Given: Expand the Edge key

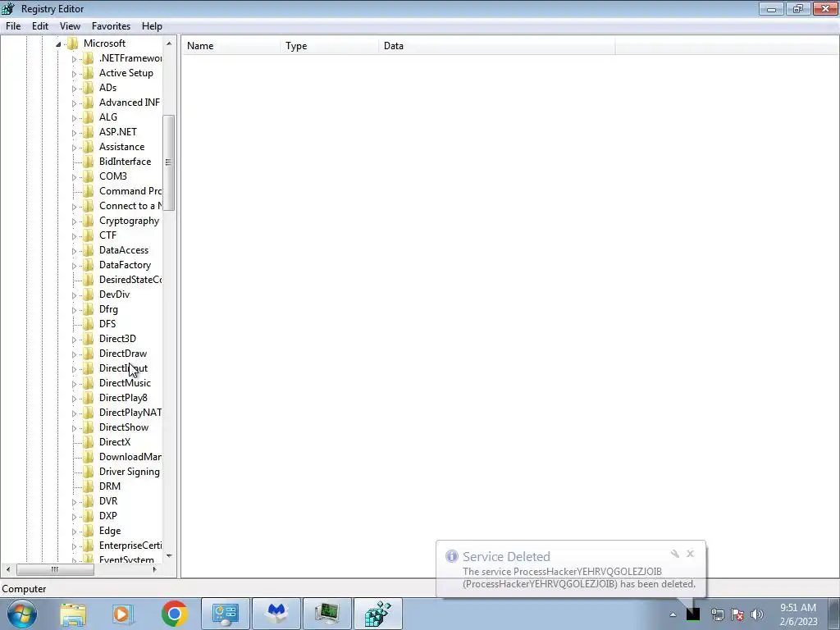Looking at the screenshot, I should tap(74, 532).
